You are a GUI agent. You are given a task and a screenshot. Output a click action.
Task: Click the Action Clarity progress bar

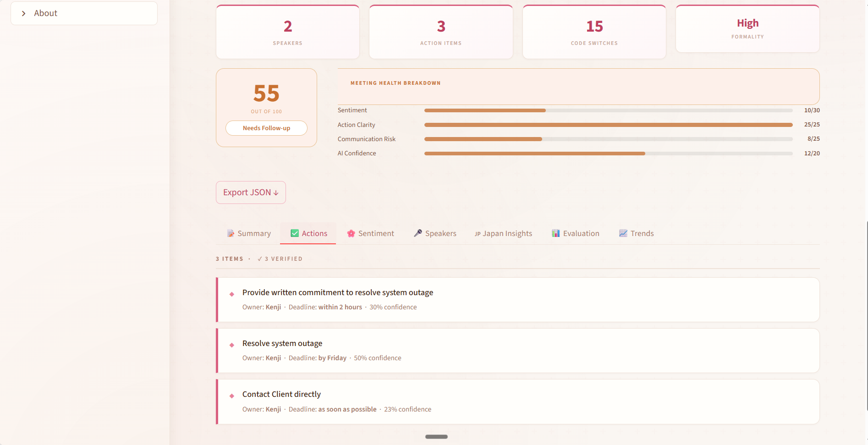[608, 125]
